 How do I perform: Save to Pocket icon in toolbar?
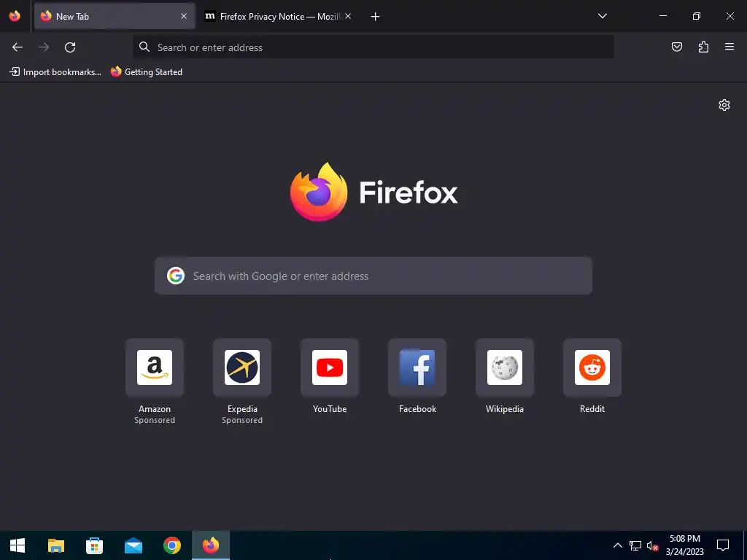[677, 47]
